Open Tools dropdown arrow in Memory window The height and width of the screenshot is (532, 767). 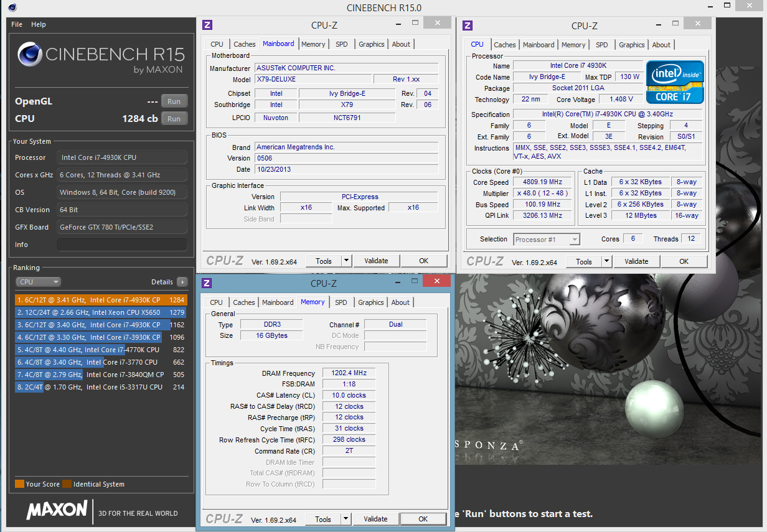(x=346, y=519)
